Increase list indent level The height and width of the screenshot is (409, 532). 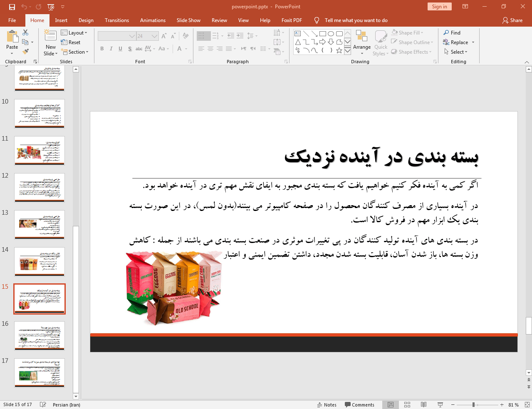240,36
